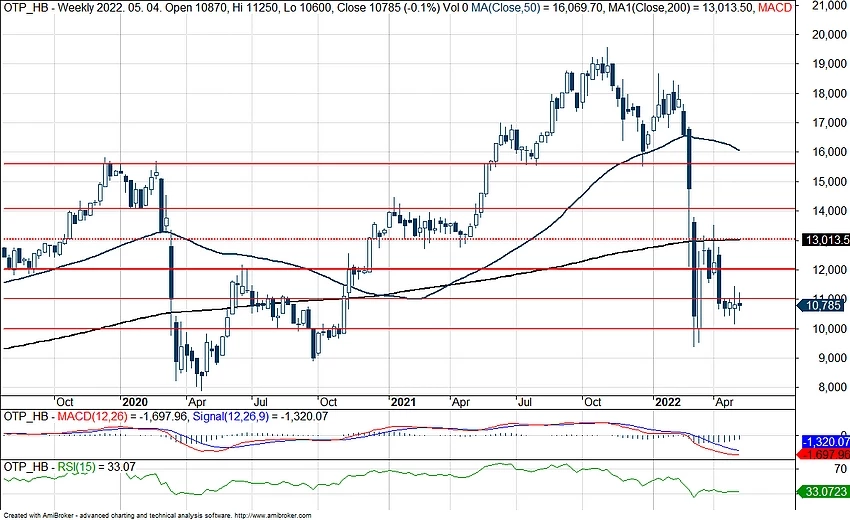The image size is (850, 520).
Task: Click the 16,000 price axis label
Action: (x=828, y=152)
